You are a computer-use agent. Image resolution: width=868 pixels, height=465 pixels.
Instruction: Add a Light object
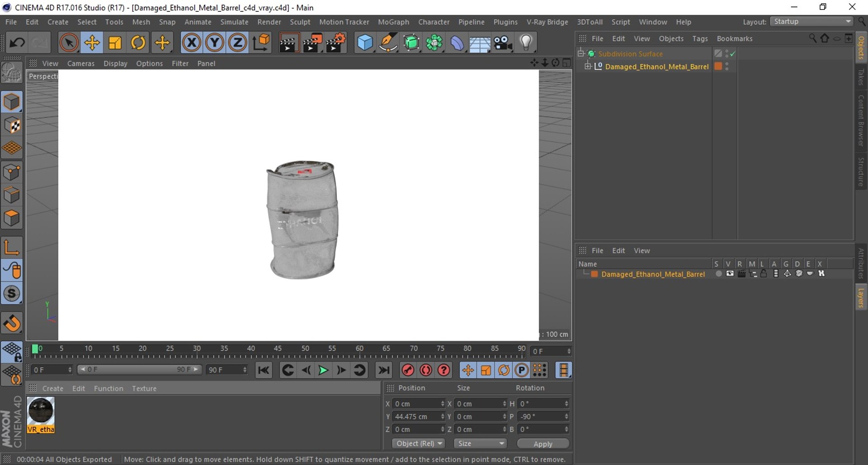pyautogui.click(x=526, y=43)
